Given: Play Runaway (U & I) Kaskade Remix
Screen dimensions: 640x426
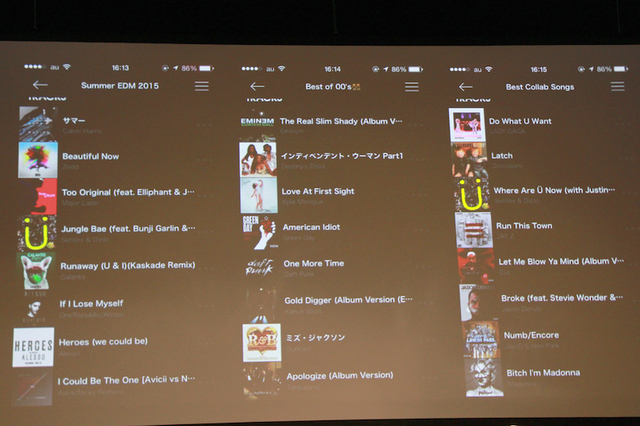Looking at the screenshot, I should [x=128, y=265].
